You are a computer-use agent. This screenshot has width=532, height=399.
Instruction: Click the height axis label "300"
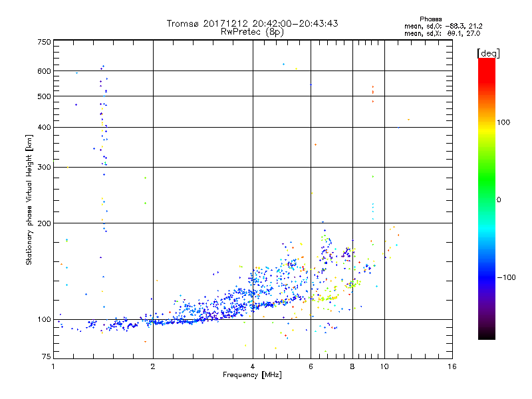click(x=44, y=168)
